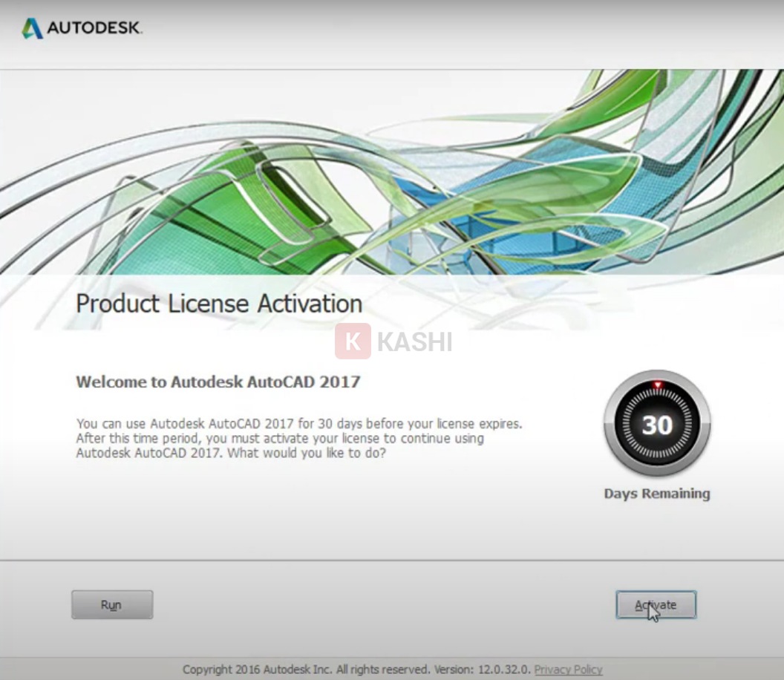784x680 pixels.
Task: Click the Days Remaining label
Action: coord(656,494)
